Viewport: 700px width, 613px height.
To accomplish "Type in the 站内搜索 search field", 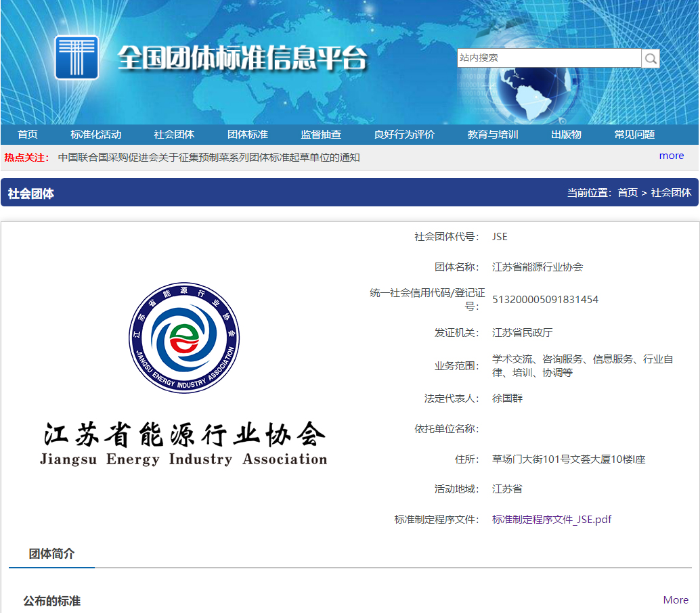I will pos(548,58).
